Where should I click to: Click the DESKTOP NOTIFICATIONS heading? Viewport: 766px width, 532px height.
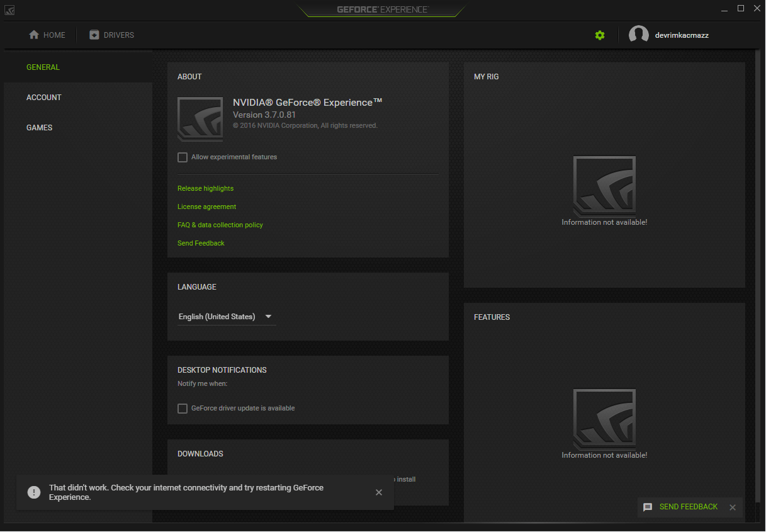[x=222, y=370]
